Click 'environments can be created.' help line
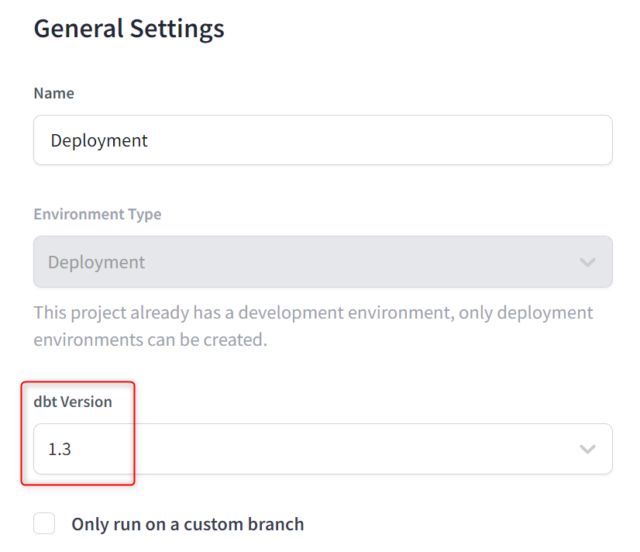The width and height of the screenshot is (640, 552). 150,340
